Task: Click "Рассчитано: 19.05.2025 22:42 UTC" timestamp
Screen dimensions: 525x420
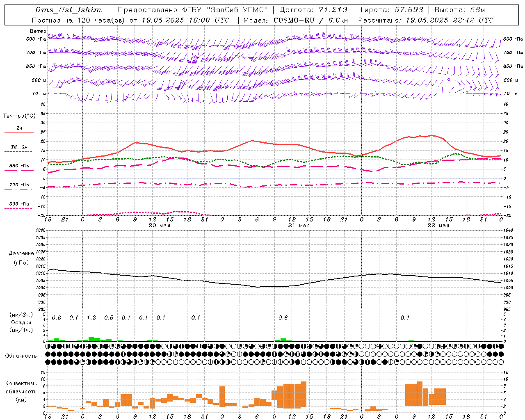Action: click(426, 20)
